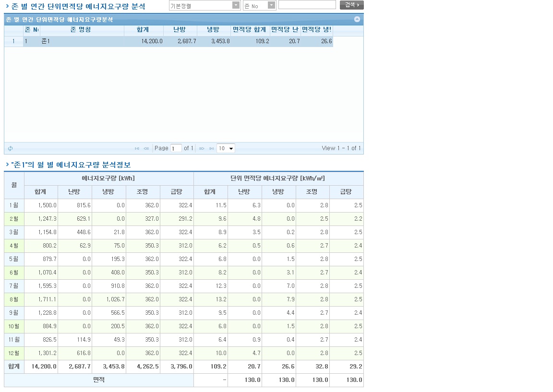Click the grid refresh icon
This screenshot has height=392, width=553.
tap(10, 149)
